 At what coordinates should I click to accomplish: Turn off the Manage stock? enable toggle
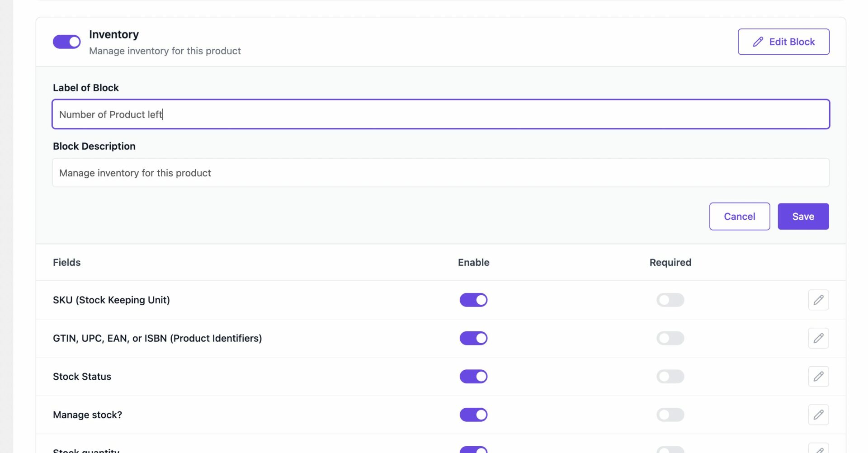[473, 415]
